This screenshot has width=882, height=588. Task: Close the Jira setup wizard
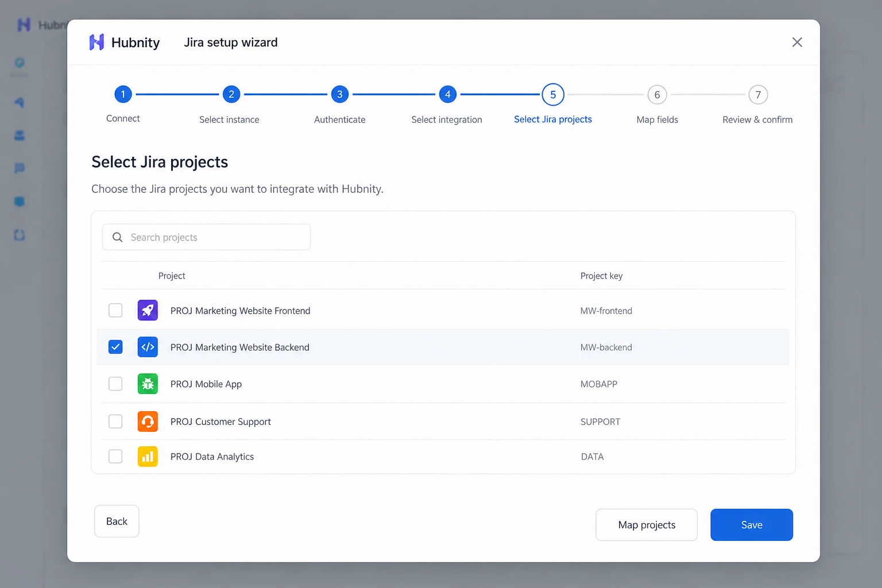tap(797, 42)
